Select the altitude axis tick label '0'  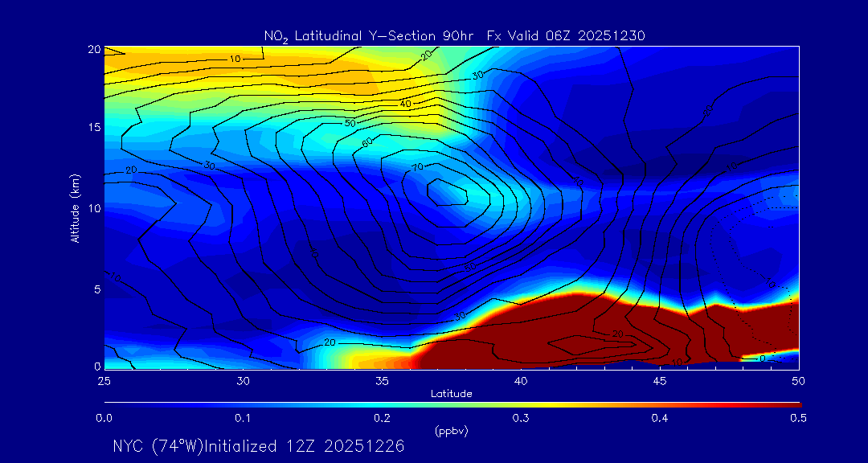97,366
